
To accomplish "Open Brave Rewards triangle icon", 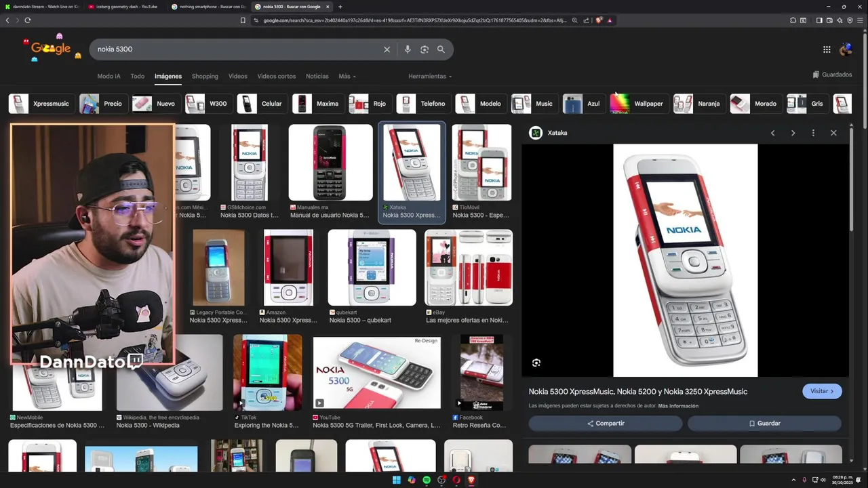I will tap(610, 20).
